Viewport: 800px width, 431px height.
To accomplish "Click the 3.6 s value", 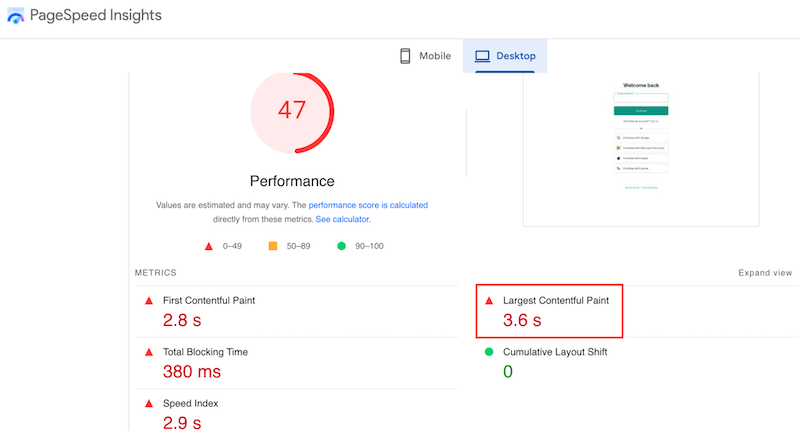I will 522,320.
